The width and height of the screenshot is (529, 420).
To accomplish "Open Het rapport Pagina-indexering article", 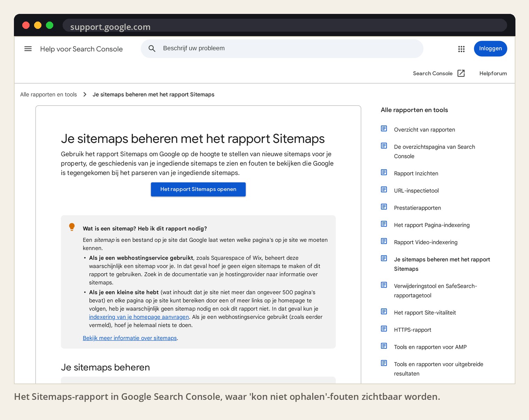I will [432, 225].
